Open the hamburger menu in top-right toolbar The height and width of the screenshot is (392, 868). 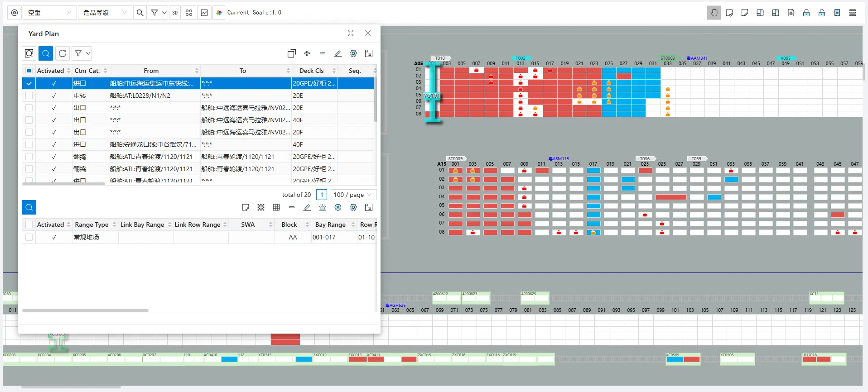[x=853, y=13]
